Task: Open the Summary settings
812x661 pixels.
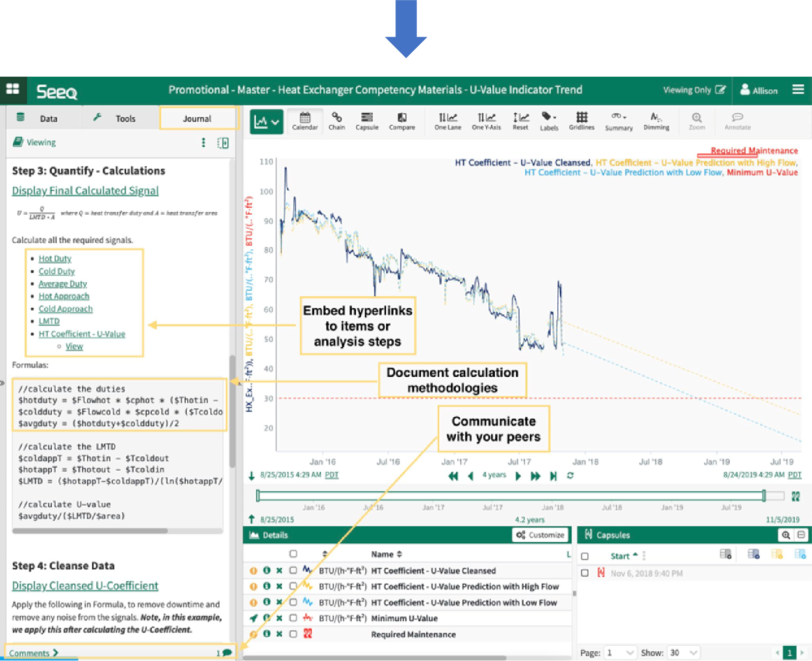Action: [619, 121]
